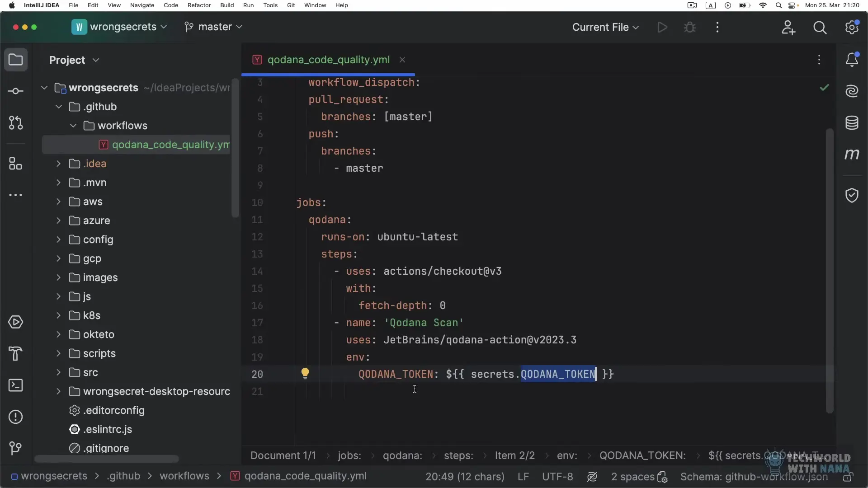Screen dimensions: 868x488
Task: Click the Run button in toolbar
Action: pyautogui.click(x=662, y=27)
